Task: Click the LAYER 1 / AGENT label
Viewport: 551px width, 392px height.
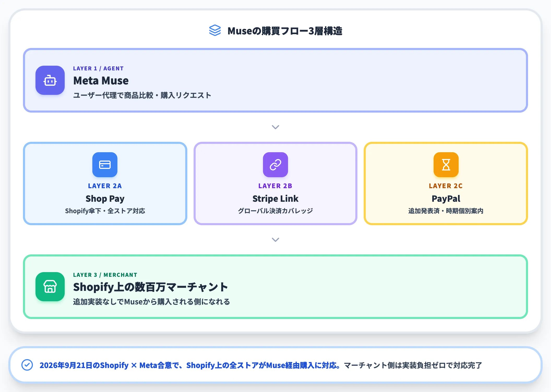Action: point(98,69)
